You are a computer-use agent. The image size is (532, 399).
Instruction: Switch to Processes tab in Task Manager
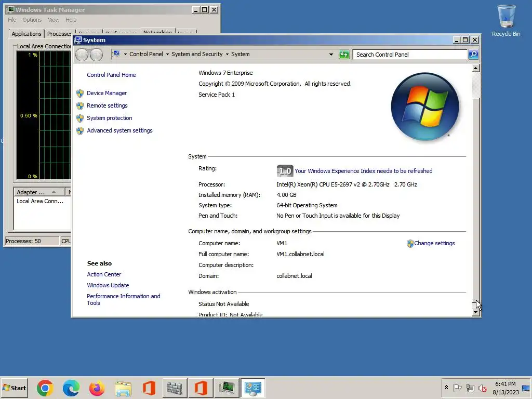coord(59,34)
